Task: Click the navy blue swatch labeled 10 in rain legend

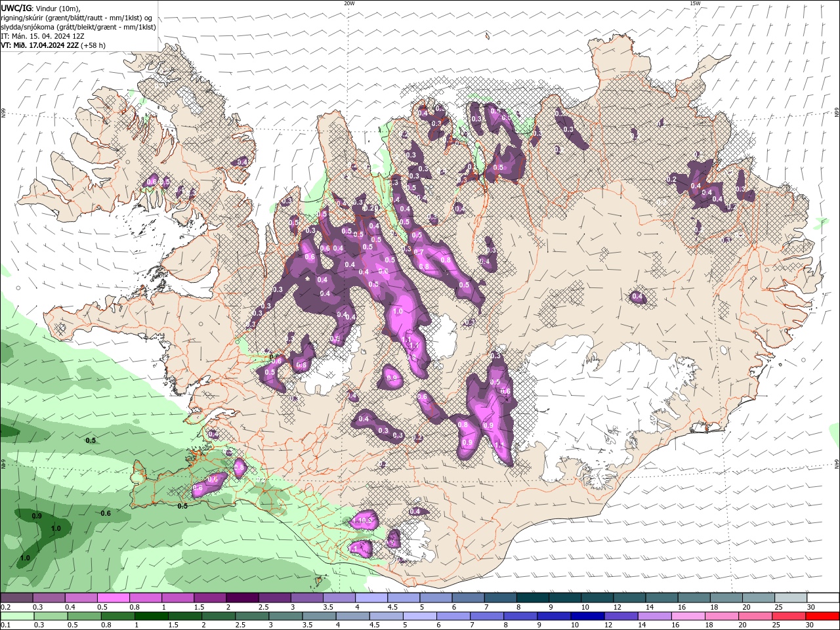Action: tap(587, 616)
